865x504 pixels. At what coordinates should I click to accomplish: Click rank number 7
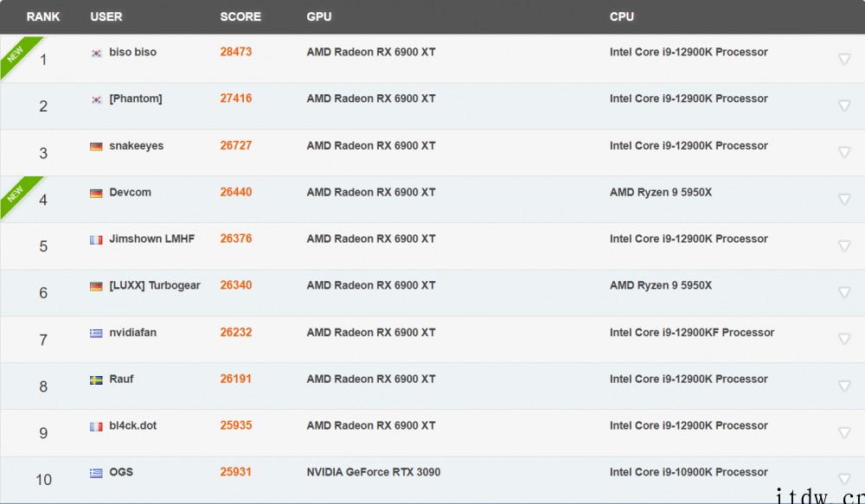(43, 340)
